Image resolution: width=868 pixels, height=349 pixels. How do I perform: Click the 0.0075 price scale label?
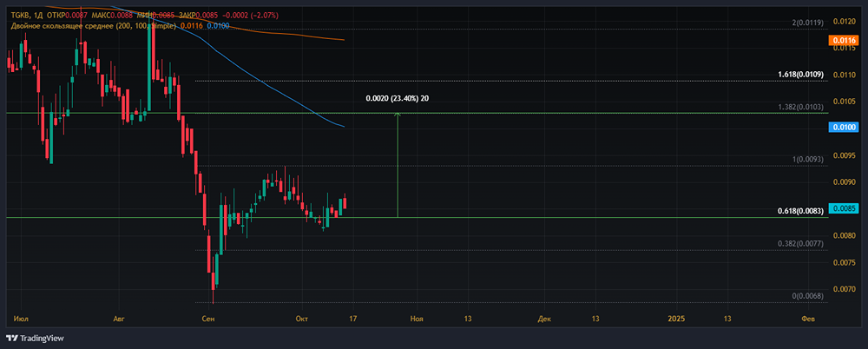(x=843, y=262)
